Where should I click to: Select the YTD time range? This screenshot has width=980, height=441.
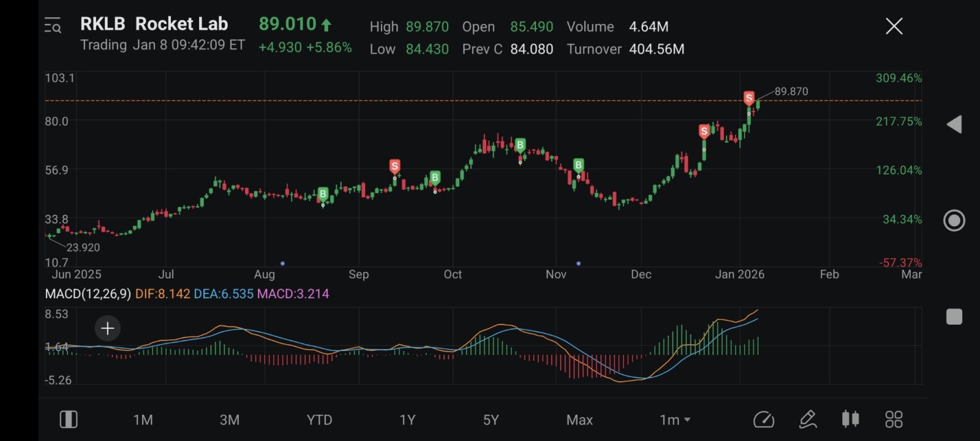(x=320, y=420)
